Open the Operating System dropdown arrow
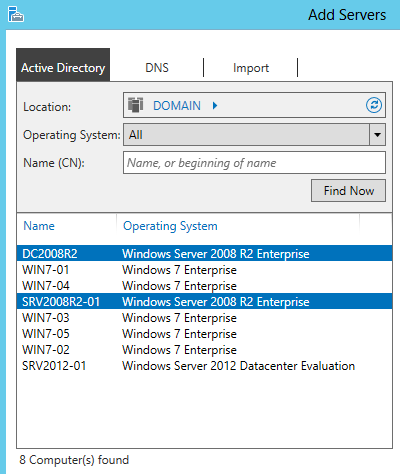 (x=377, y=135)
